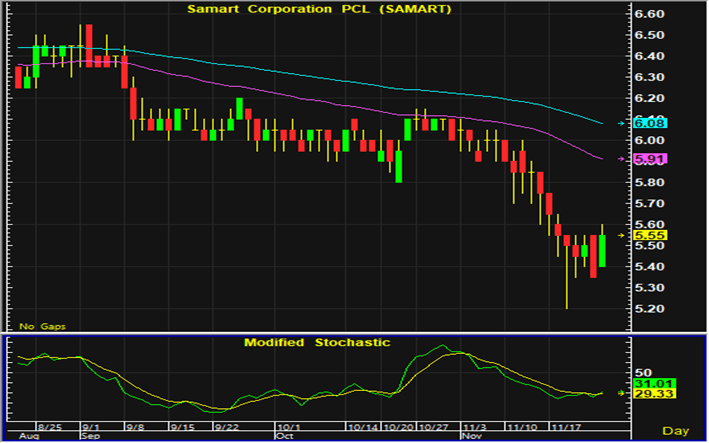Click the Aug month label
Viewport: 709px width, 443px height.
tap(29, 436)
